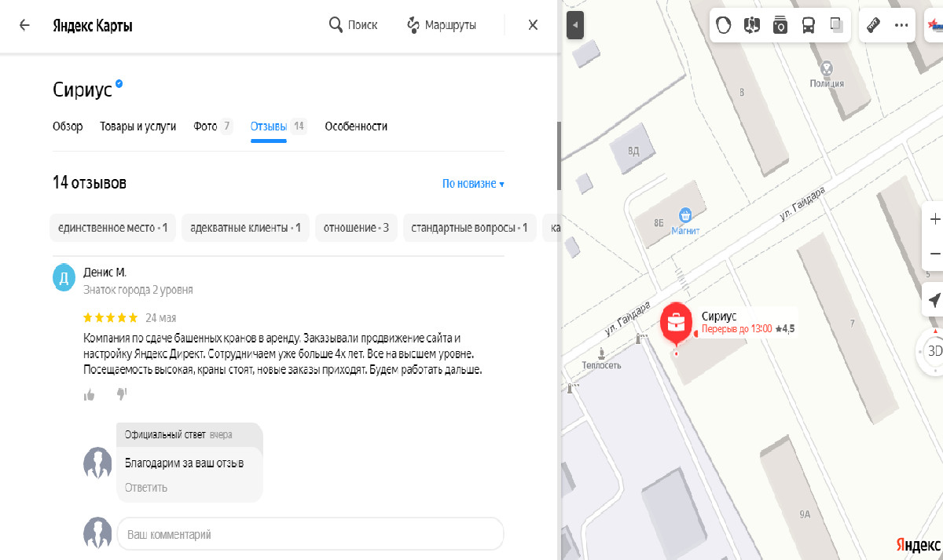Switch to the Обзор tab

68,126
